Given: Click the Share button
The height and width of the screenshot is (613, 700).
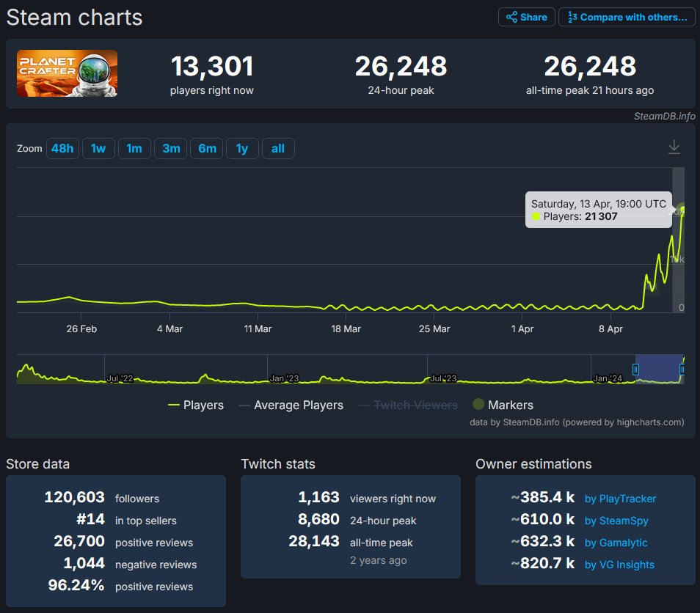Looking at the screenshot, I should point(526,17).
